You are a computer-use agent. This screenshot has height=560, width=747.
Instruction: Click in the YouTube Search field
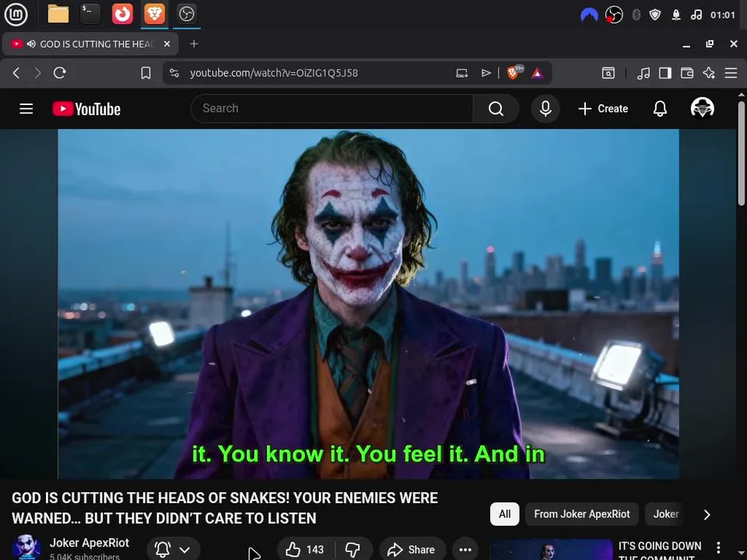[332, 109]
